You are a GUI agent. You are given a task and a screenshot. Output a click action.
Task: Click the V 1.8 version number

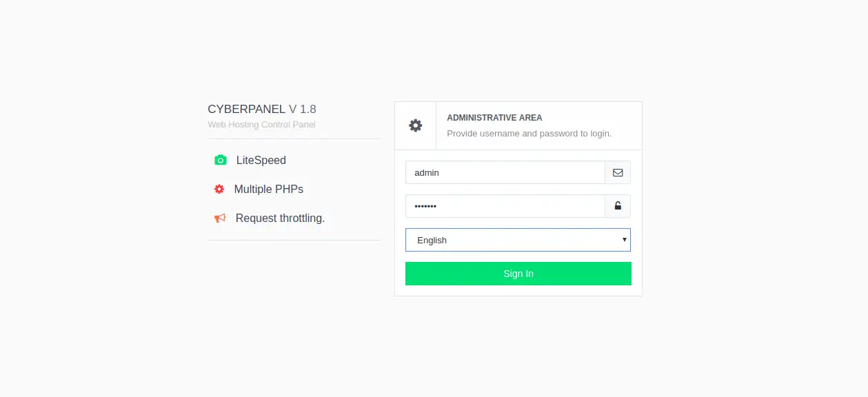(303, 109)
